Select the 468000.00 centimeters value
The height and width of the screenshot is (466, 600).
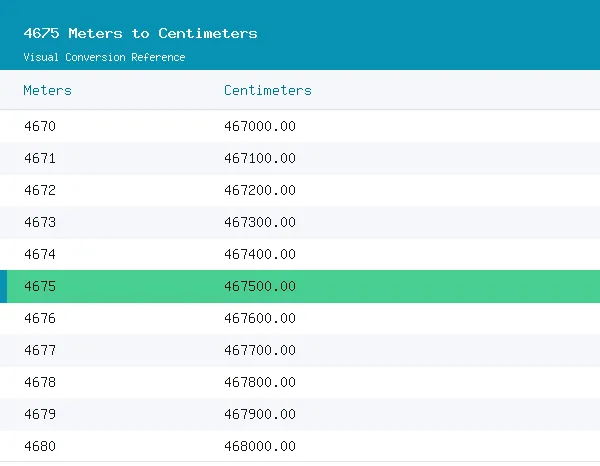pos(260,446)
